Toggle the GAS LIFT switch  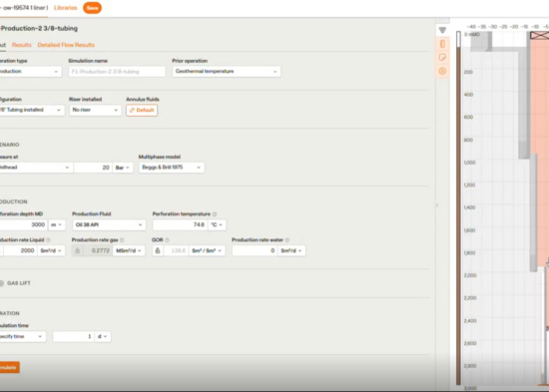(x=1, y=283)
